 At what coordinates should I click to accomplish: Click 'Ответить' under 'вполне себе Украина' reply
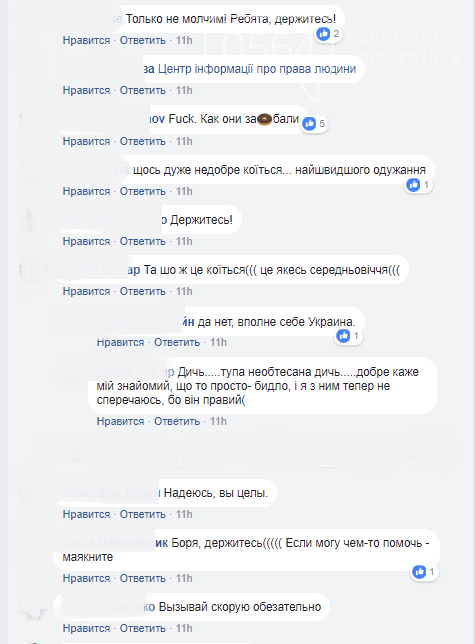177,343
